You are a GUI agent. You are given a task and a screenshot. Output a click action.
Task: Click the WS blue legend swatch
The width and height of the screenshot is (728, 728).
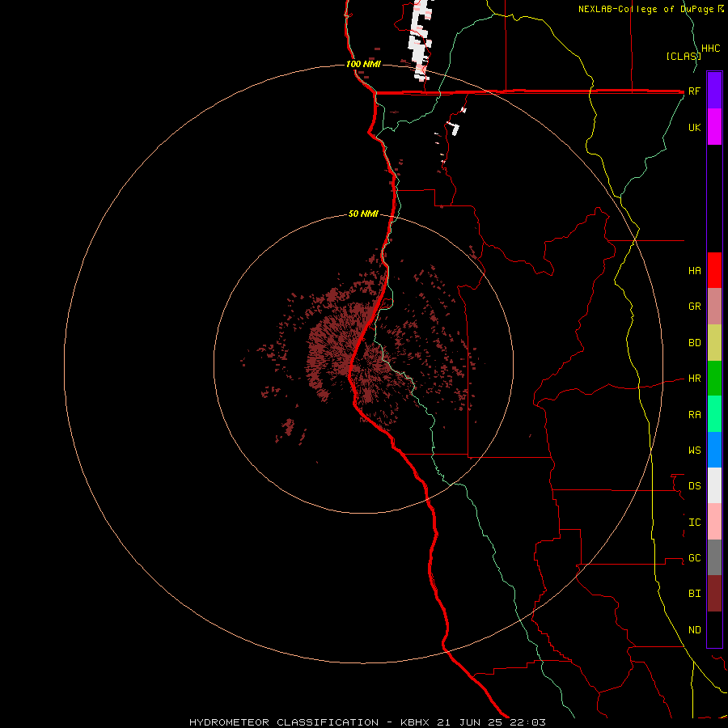click(714, 450)
